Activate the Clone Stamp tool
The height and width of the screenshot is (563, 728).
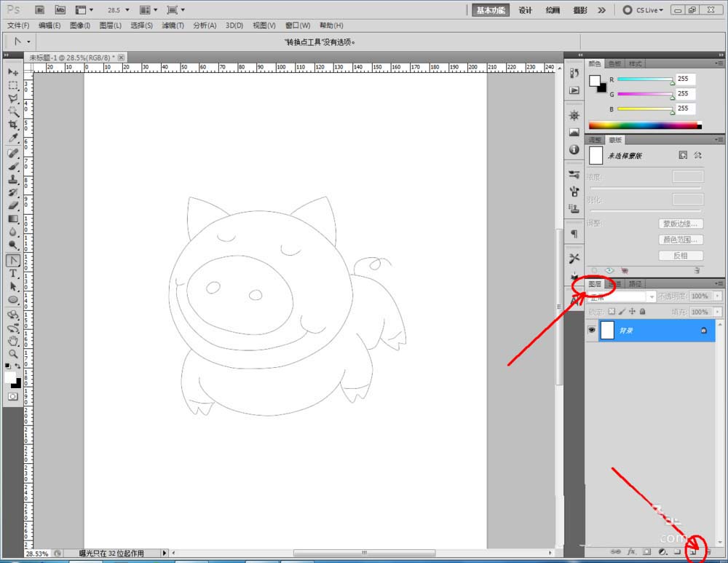pos(13,179)
